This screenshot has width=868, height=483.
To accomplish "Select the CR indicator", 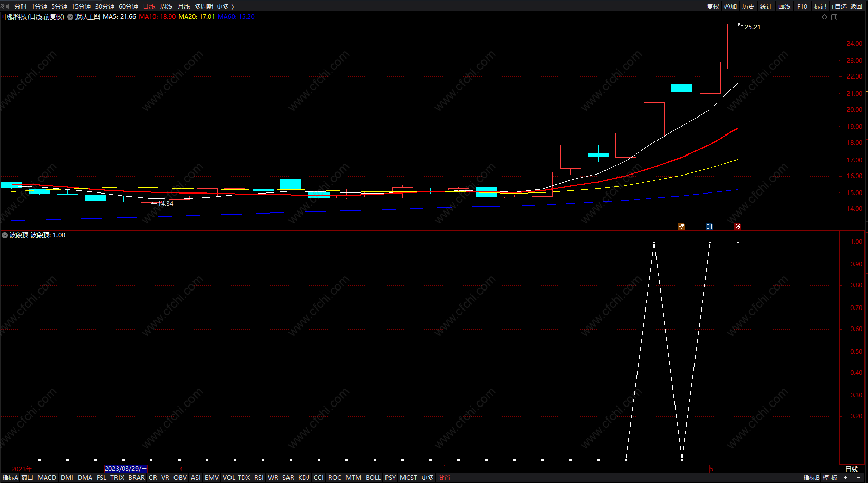I will click(x=153, y=478).
